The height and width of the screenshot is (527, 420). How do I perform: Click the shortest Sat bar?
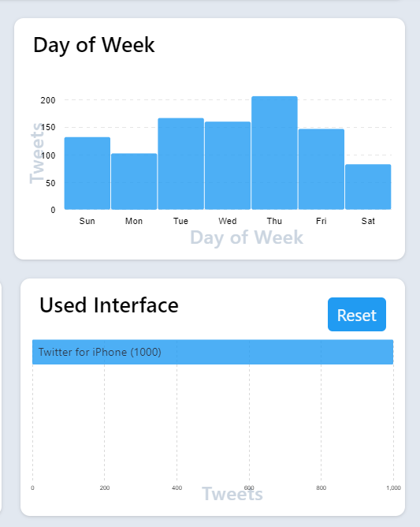click(x=368, y=187)
